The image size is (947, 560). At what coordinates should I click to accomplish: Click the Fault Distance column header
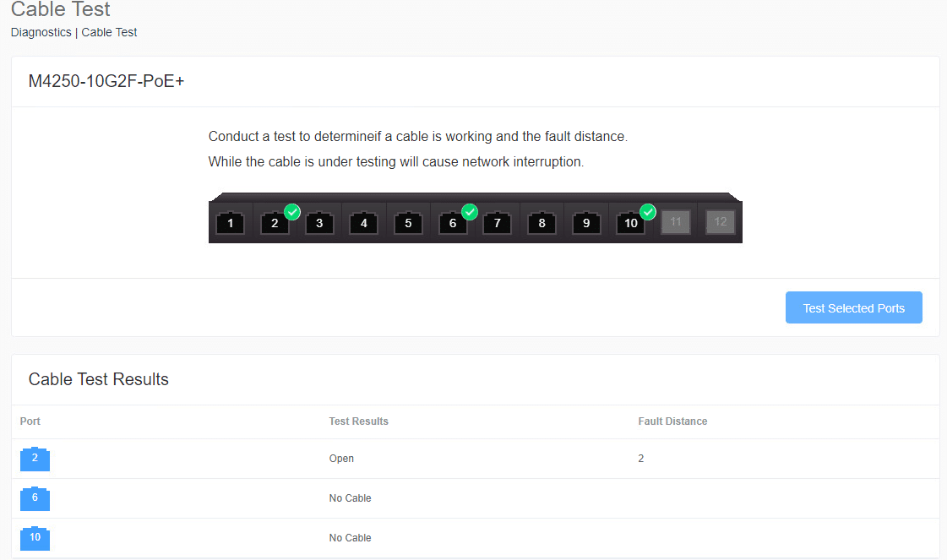coord(672,421)
